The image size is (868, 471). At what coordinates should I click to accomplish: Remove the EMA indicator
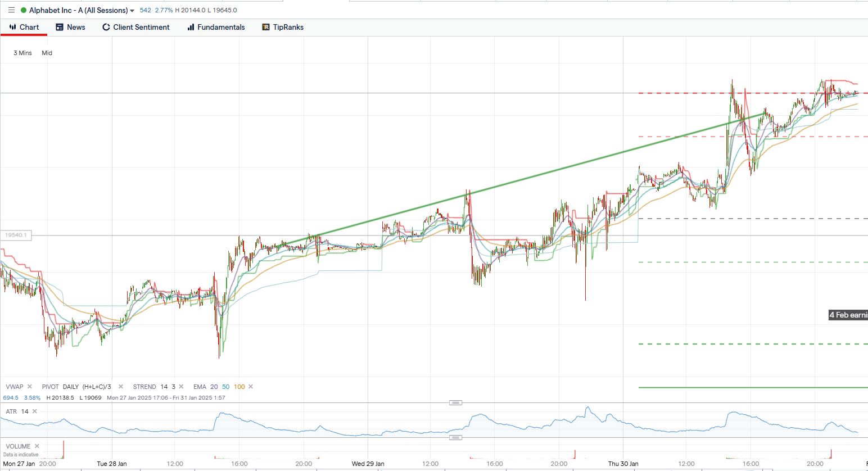(251, 387)
